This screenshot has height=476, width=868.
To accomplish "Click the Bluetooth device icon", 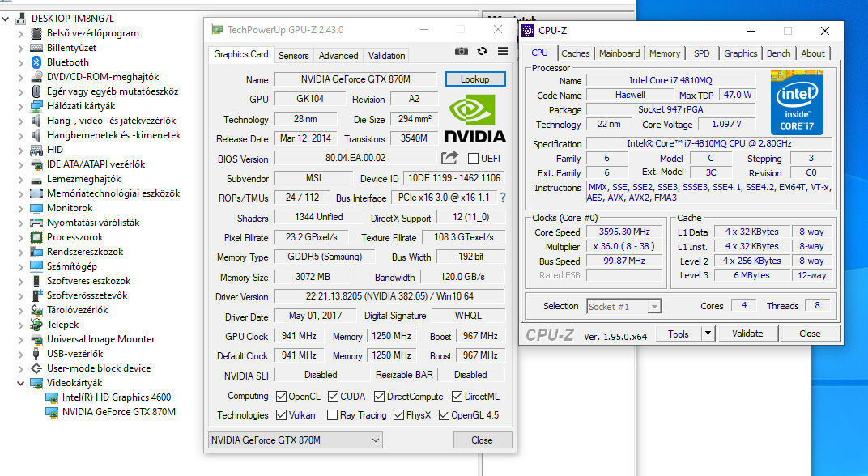I will (x=36, y=62).
